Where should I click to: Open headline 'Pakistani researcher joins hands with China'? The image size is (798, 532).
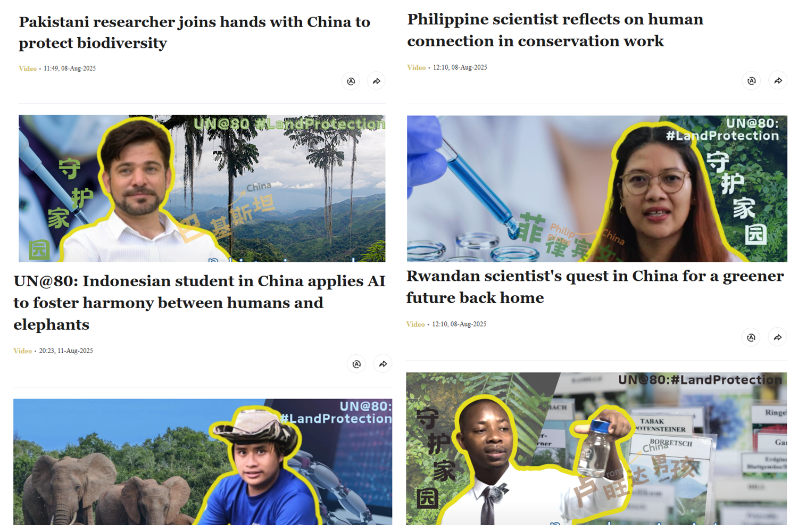194,32
